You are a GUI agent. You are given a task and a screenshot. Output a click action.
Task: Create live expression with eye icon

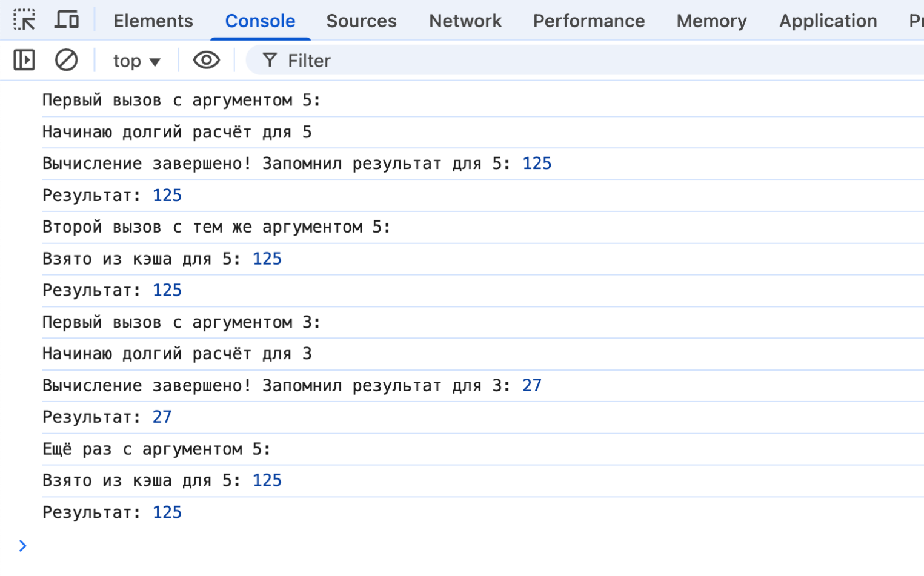[x=206, y=61]
